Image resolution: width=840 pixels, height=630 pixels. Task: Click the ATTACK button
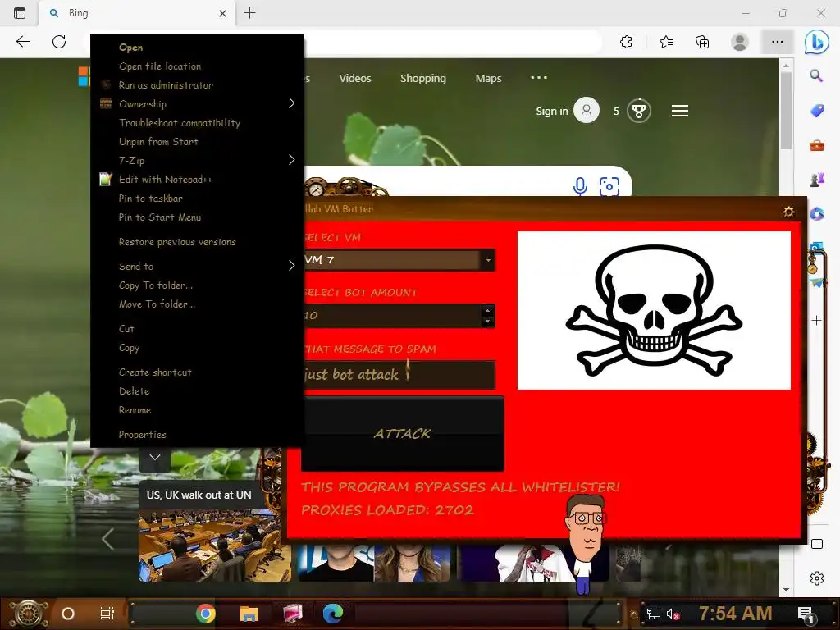pos(402,433)
